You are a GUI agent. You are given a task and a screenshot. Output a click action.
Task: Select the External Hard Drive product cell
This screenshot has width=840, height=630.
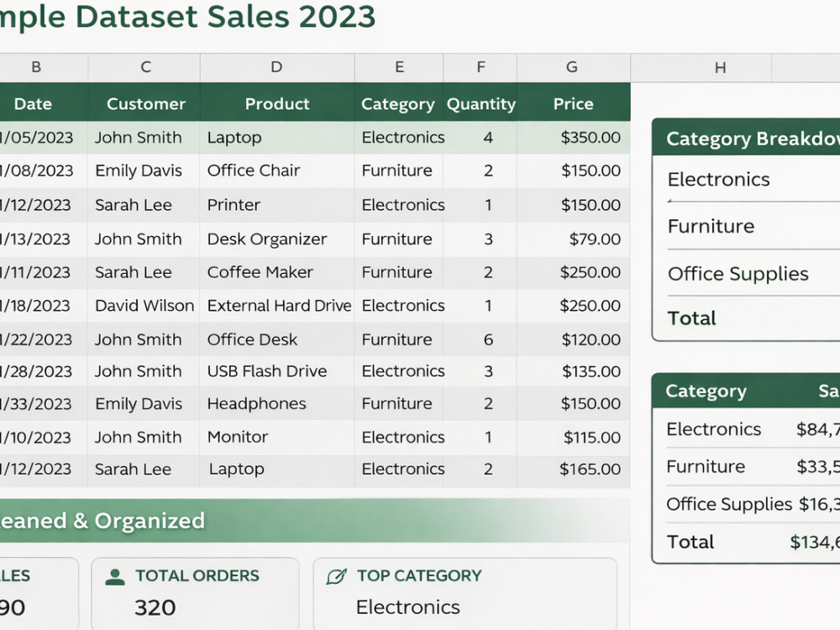[277, 306]
